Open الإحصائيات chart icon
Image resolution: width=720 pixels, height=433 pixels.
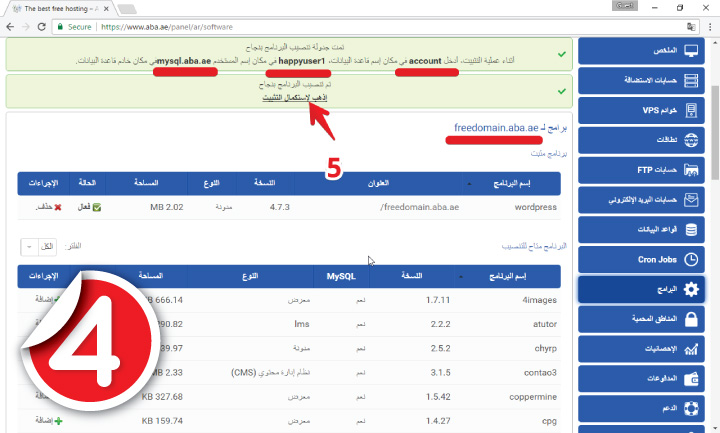(691, 349)
